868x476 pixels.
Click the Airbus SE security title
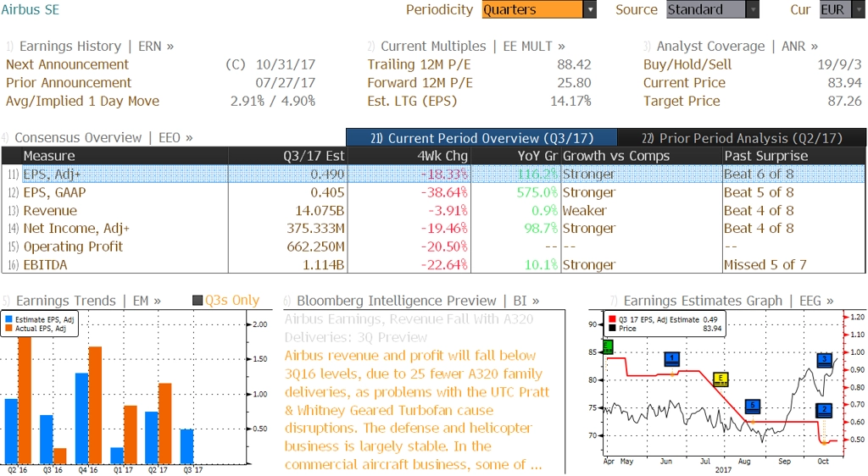tap(30, 9)
